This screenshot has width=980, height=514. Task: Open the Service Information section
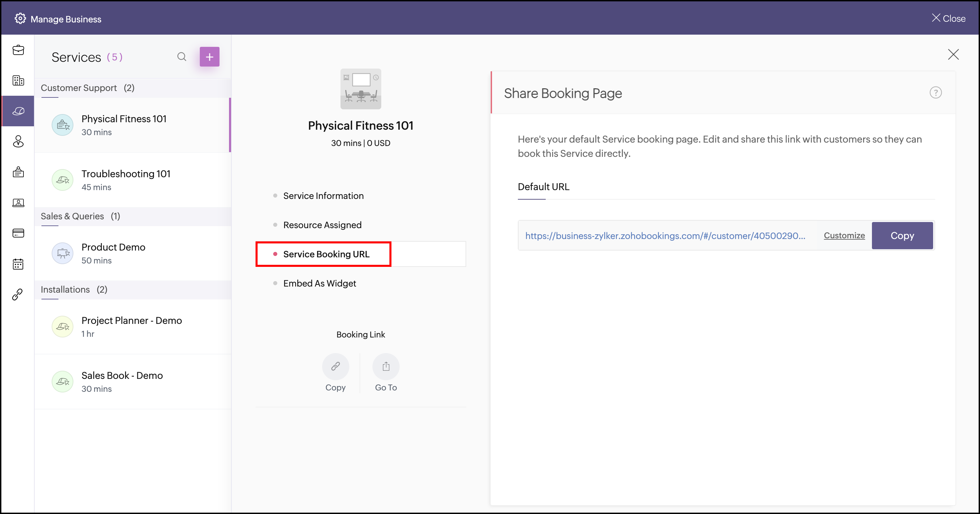click(323, 196)
